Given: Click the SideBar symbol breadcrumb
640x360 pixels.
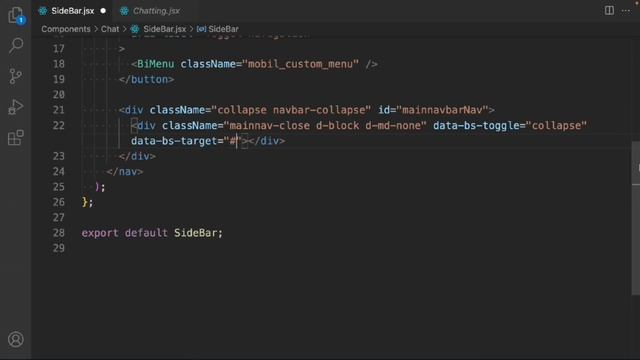Looking at the screenshot, I should coord(223,29).
